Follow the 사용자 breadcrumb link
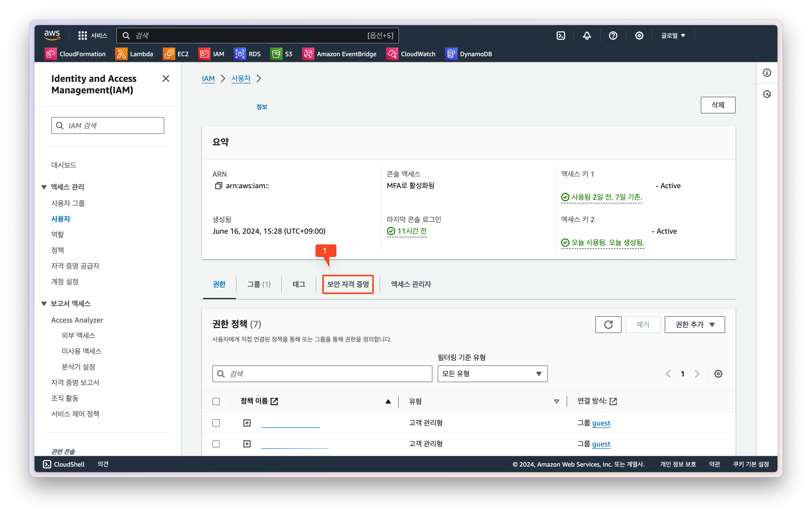The height and width of the screenshot is (516, 812). 241,78
